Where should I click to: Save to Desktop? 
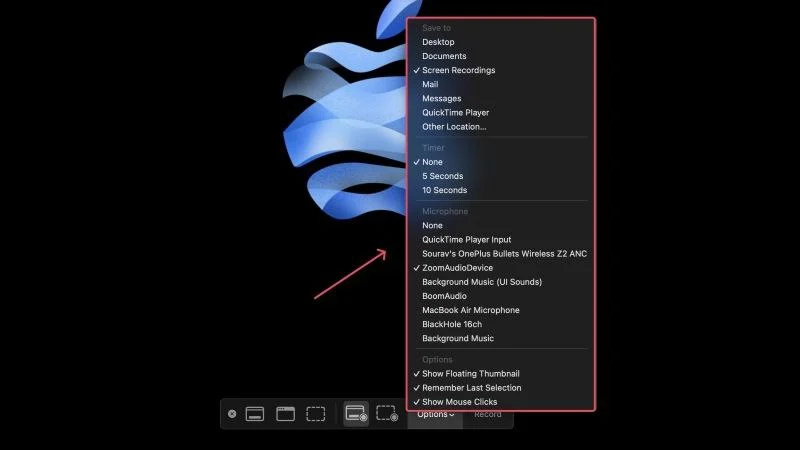(438, 42)
